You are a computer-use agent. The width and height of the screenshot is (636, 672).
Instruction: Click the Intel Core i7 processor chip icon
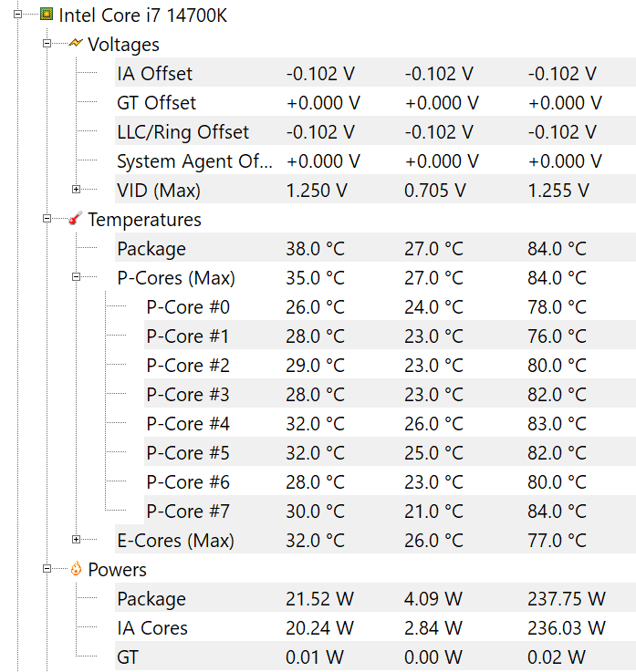[x=47, y=15]
